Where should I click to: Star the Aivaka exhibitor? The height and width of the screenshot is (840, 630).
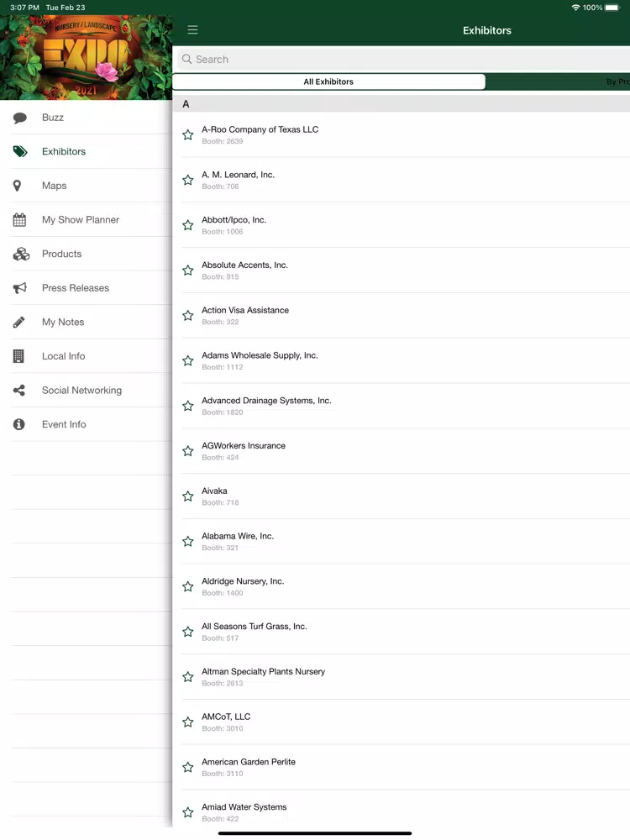pos(187,496)
